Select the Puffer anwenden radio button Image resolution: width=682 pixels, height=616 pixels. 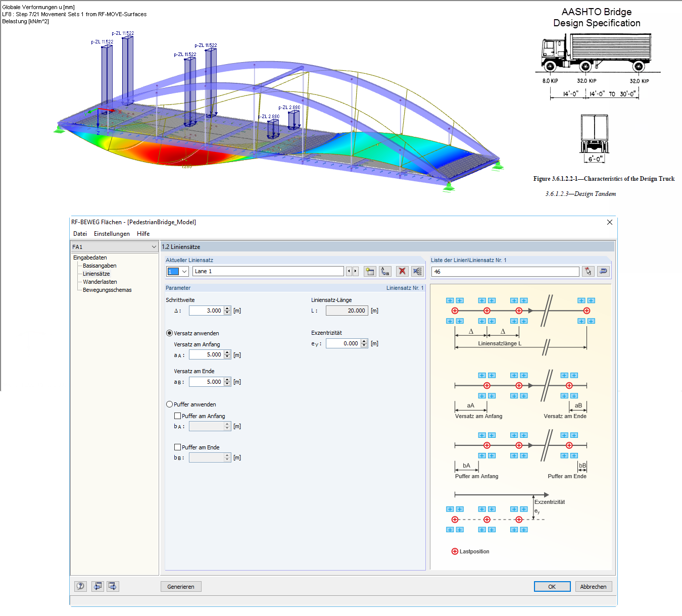169,404
